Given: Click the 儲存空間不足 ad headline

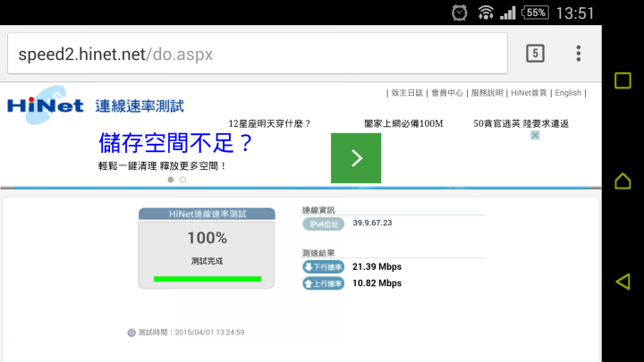Looking at the screenshot, I should pos(175,143).
